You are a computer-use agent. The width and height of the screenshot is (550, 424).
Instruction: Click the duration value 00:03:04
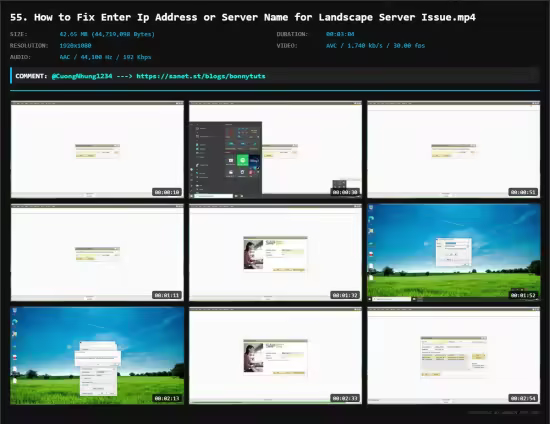click(340, 34)
